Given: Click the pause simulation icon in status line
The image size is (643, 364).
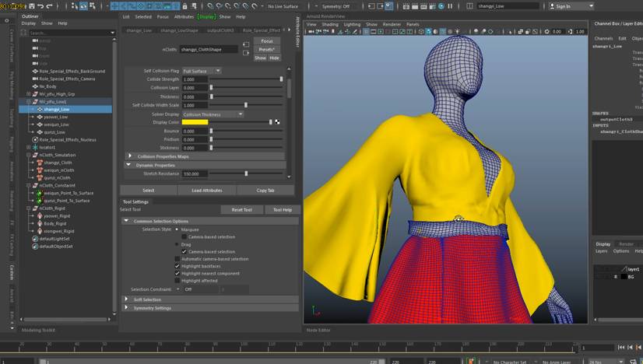Looking at the screenshot, I should 450,6.
